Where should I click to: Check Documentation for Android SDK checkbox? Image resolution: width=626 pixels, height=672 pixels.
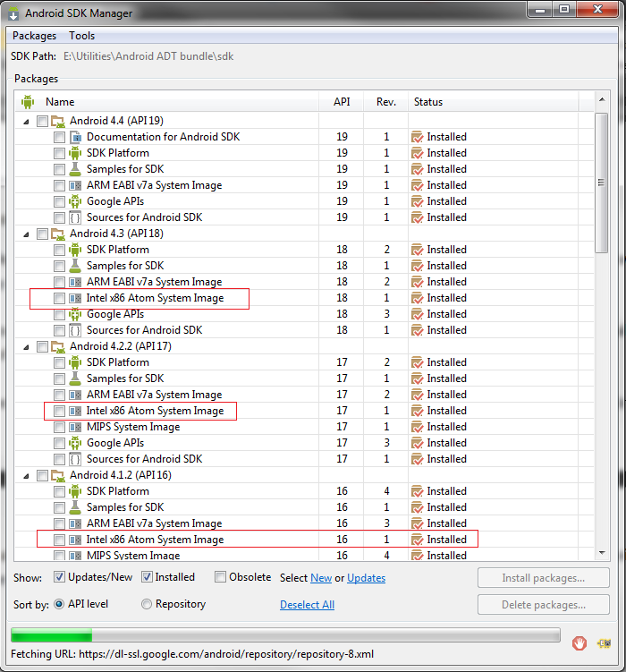(x=60, y=138)
